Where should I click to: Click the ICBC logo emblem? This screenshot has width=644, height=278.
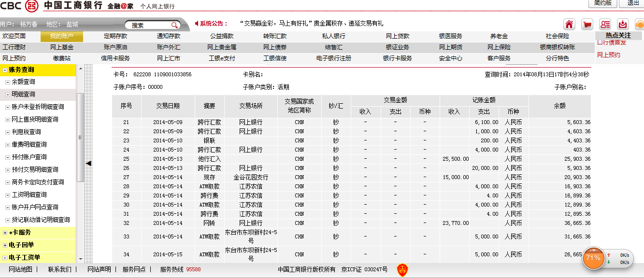(32, 6)
